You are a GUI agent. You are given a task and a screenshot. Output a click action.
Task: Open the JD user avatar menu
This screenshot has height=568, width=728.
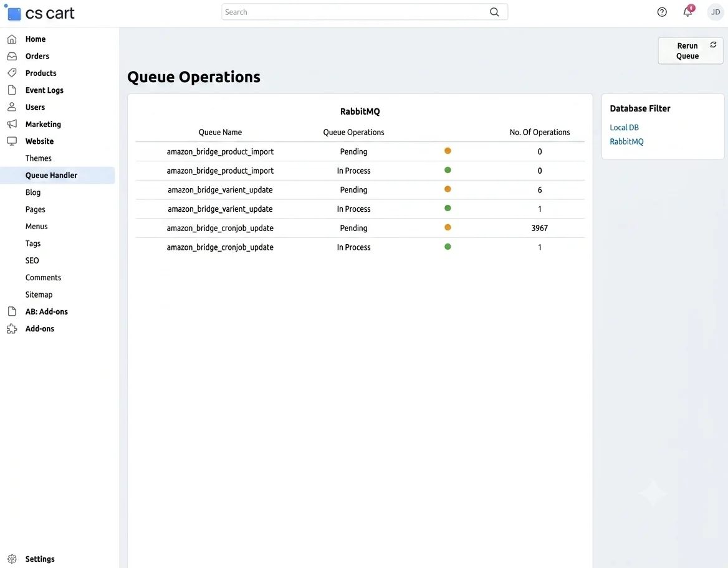pos(716,12)
